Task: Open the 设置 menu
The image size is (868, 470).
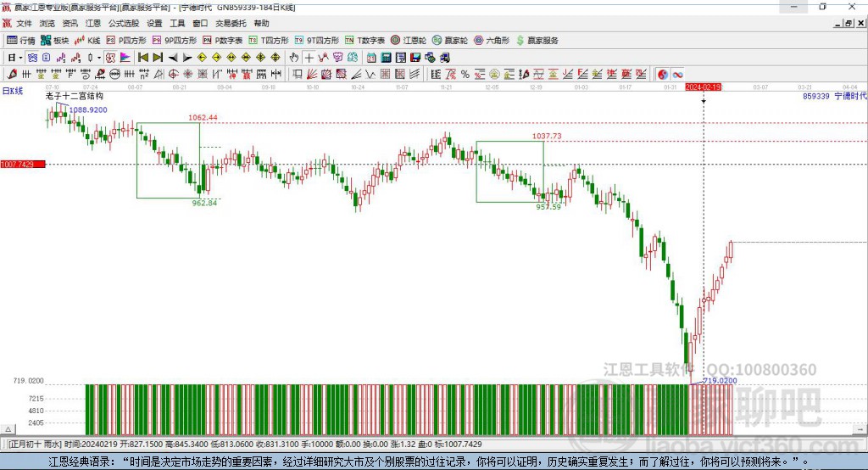Action: [x=154, y=23]
